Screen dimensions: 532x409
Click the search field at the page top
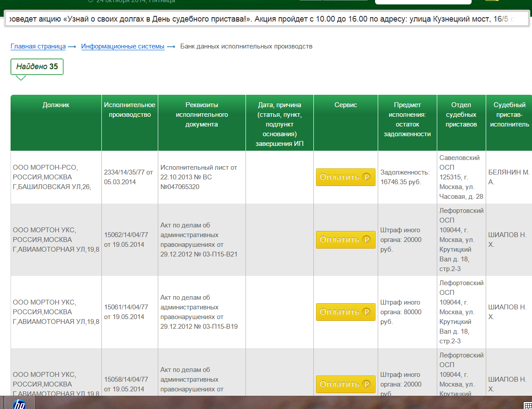pyautogui.click(x=423, y=2)
